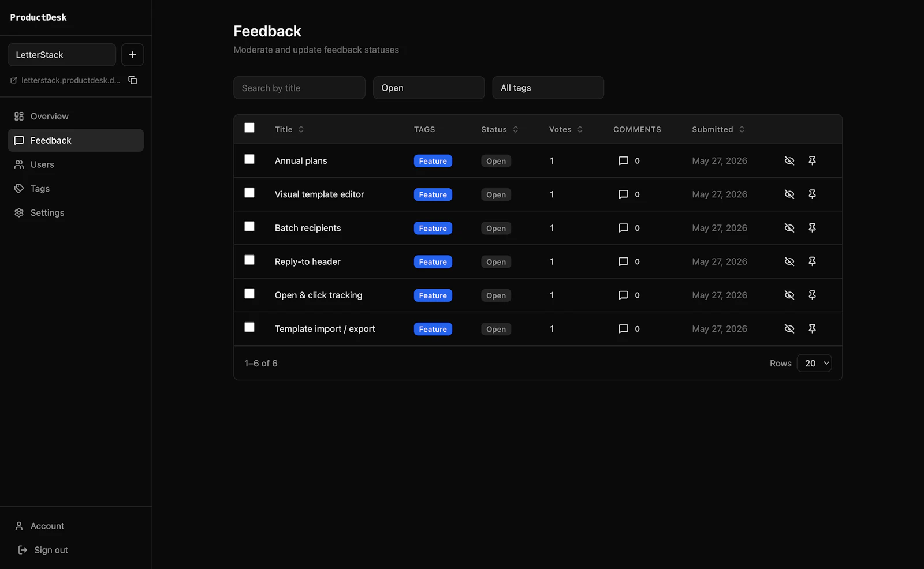The width and height of the screenshot is (924, 569).
Task: Navigate to the Users page
Action: [76, 164]
